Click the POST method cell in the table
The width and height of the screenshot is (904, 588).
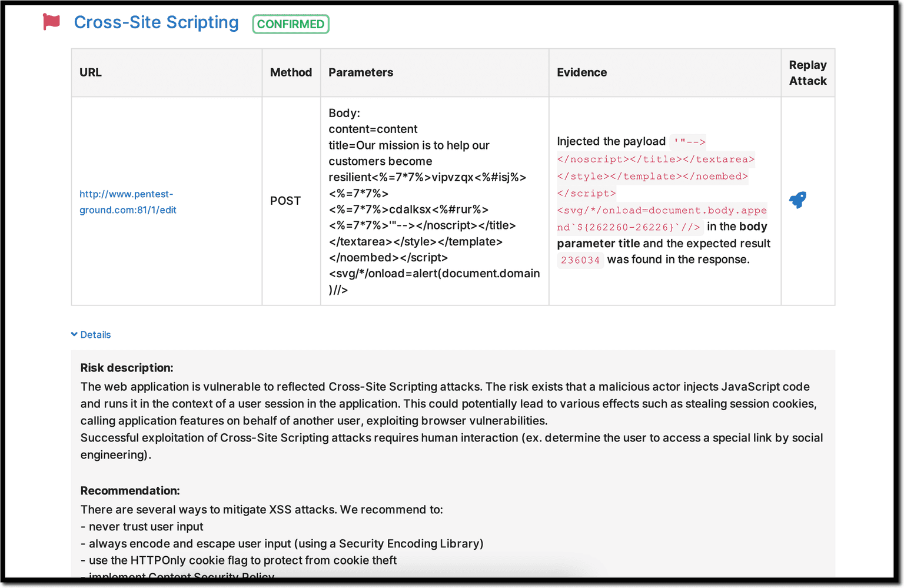(x=285, y=201)
